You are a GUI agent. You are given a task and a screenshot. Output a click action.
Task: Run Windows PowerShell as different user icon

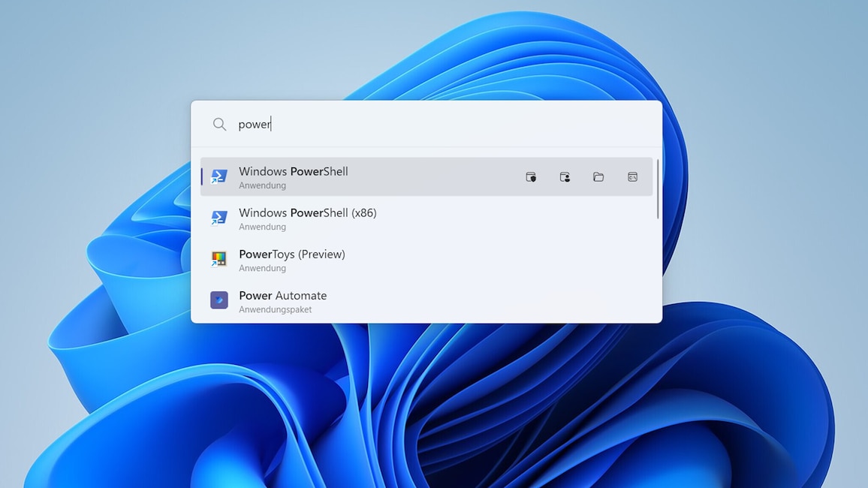(x=565, y=177)
